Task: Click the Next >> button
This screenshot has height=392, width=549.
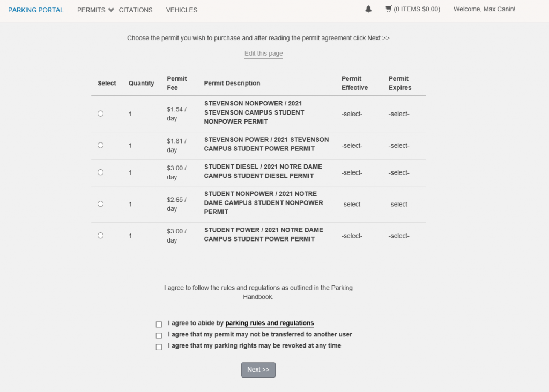Action: click(258, 370)
